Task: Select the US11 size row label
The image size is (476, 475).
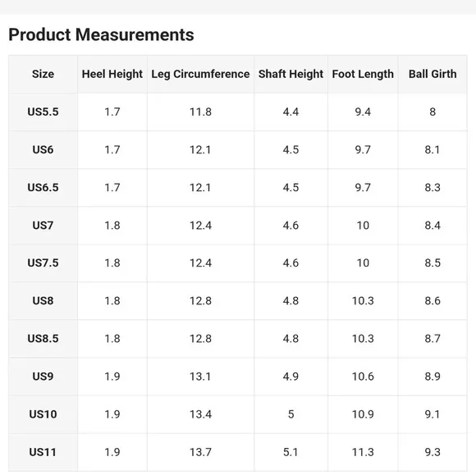Action: pos(43,452)
